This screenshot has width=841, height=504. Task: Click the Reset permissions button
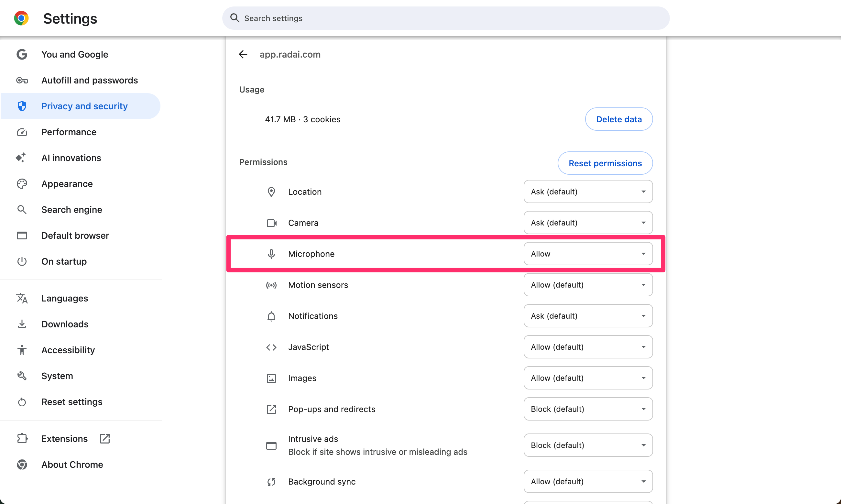click(605, 163)
